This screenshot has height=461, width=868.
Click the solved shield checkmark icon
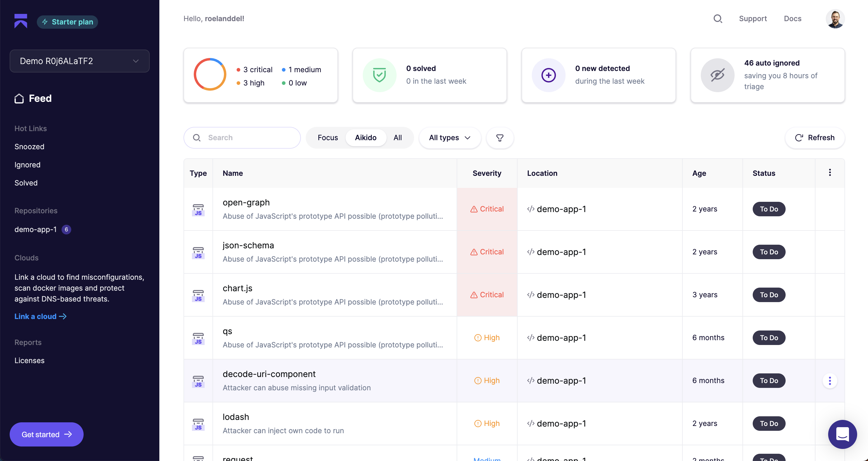[379, 75]
